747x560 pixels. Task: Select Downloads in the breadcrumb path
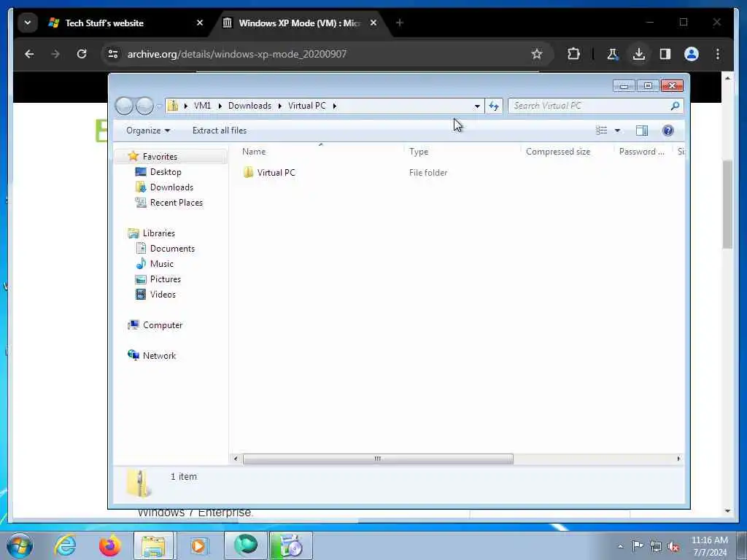point(249,106)
